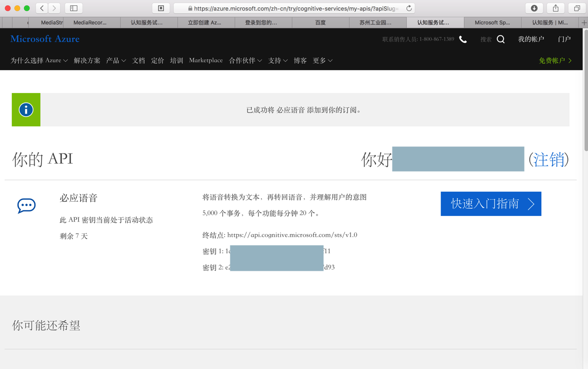Image resolution: width=588 pixels, height=369 pixels.
Task: Click the page vertical scrollbar
Action: click(586, 91)
